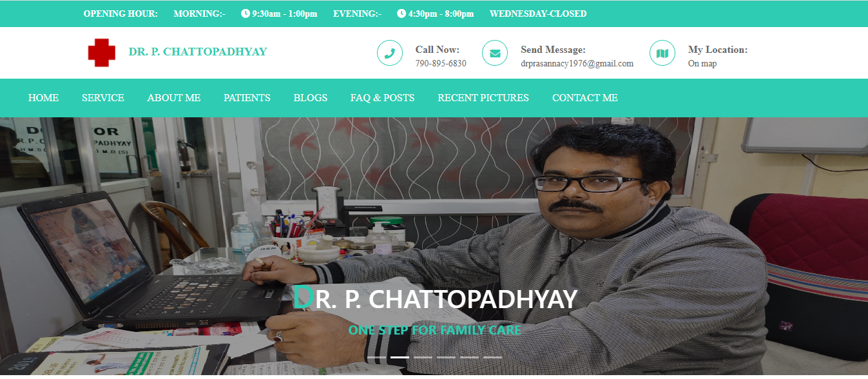Open the HOME menu item

click(x=44, y=98)
